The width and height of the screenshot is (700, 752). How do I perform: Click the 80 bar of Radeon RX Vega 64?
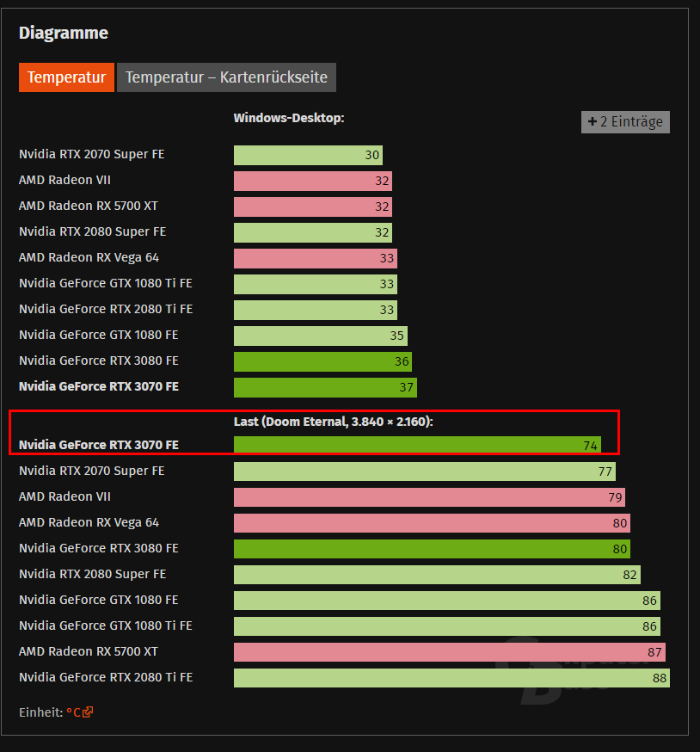pos(432,524)
